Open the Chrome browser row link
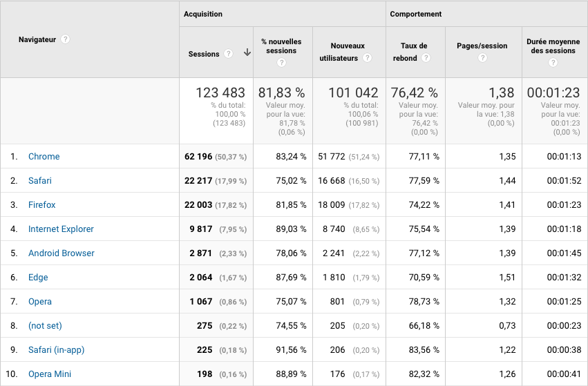 [44, 157]
